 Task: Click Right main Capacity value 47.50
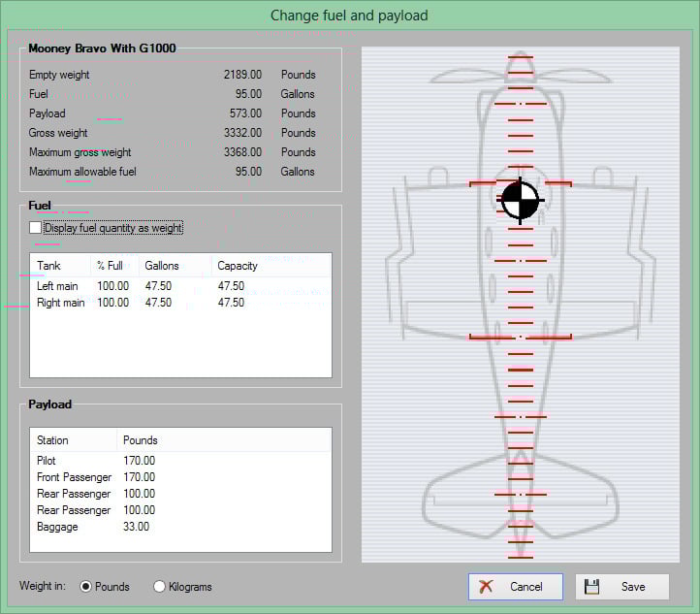pos(231,303)
